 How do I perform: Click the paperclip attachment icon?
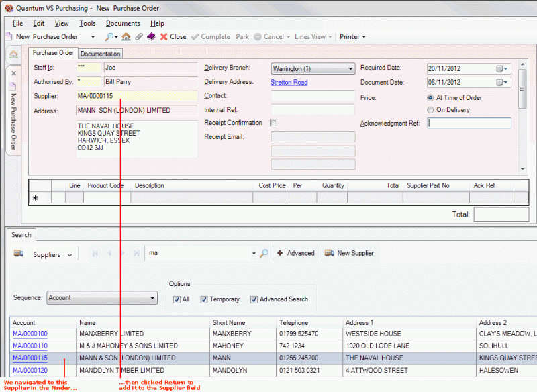click(x=139, y=37)
